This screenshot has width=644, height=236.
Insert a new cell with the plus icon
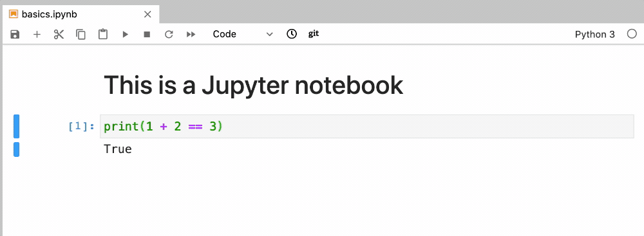[x=37, y=35]
